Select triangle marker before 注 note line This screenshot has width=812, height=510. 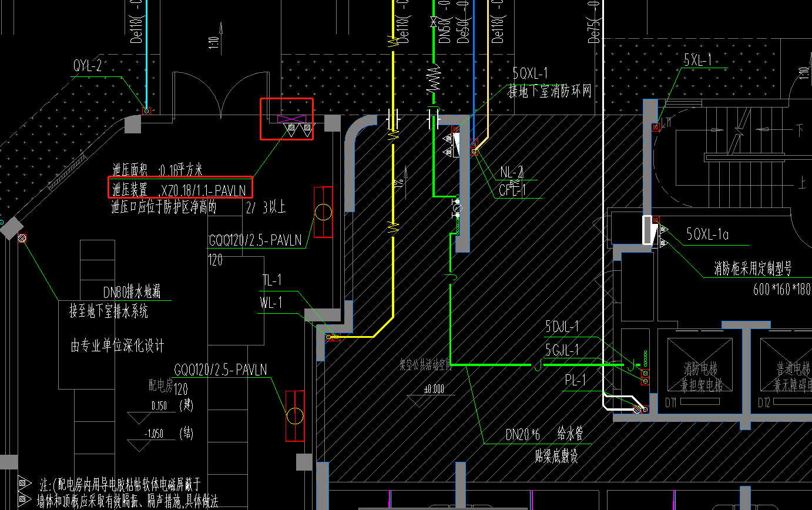click(24, 484)
